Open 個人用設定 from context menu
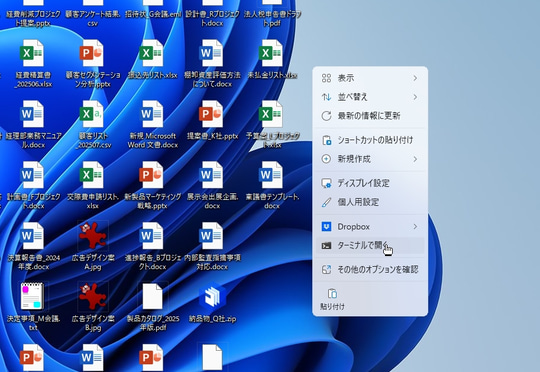 click(x=370, y=202)
